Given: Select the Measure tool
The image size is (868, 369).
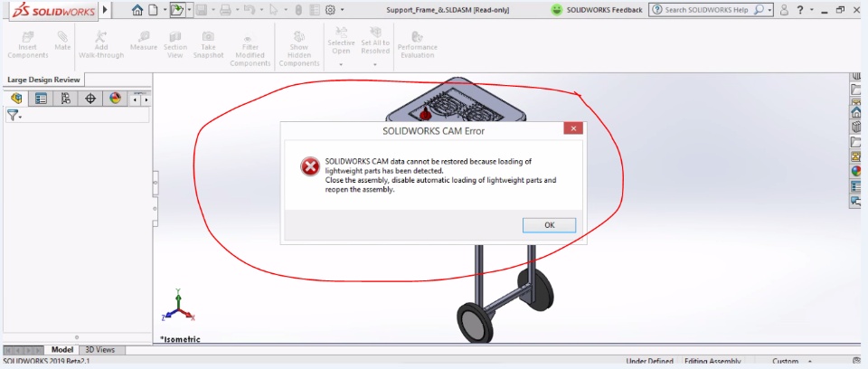Looking at the screenshot, I should coord(144,41).
